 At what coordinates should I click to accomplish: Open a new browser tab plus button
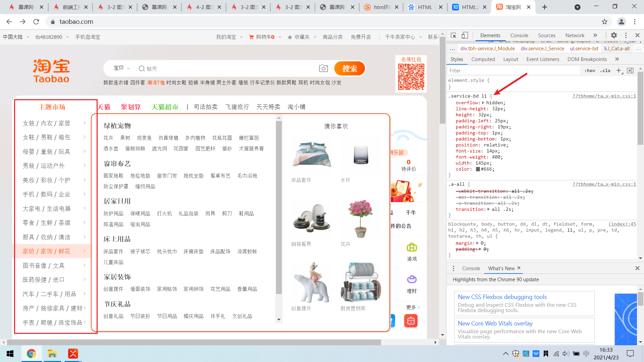pos(545,7)
